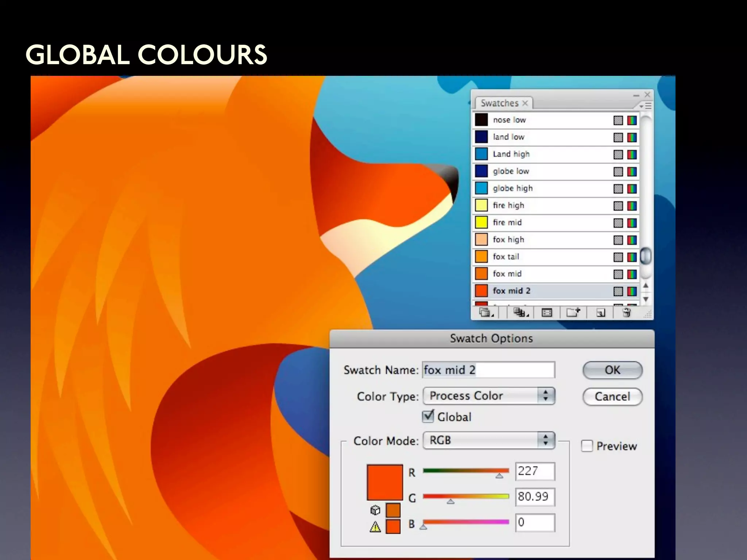Screen dimensions: 747x560
Task: Click the Swatches scroll up arrow
Action: pyautogui.click(x=646, y=285)
